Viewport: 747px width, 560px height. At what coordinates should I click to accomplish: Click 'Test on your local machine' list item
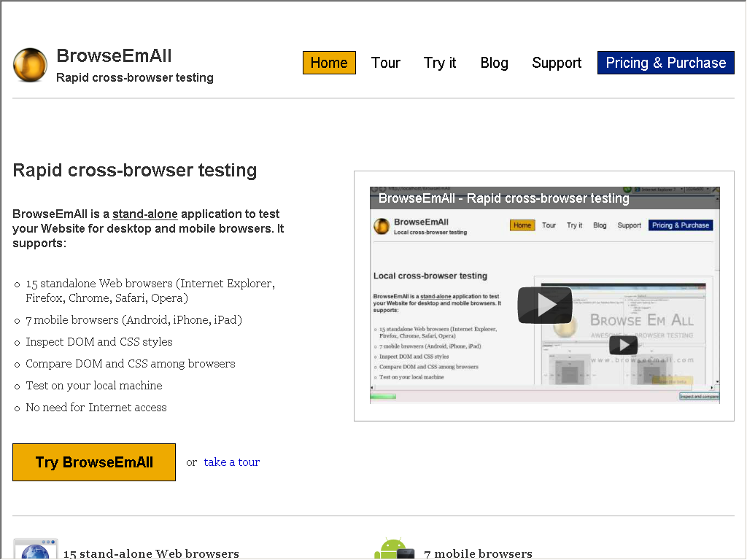[x=94, y=386]
